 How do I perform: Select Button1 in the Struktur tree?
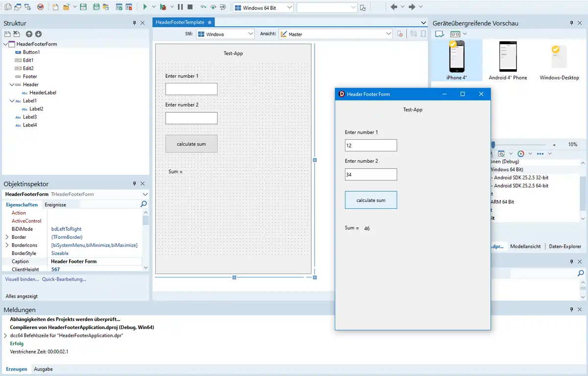pyautogui.click(x=31, y=52)
